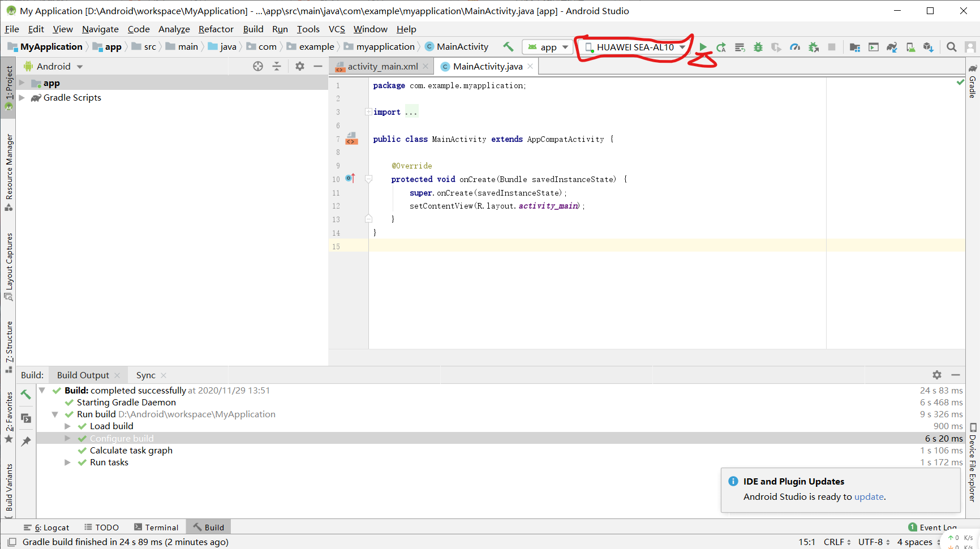Image resolution: width=980 pixels, height=549 pixels.
Task: Open the VCS menu
Action: coord(337,29)
